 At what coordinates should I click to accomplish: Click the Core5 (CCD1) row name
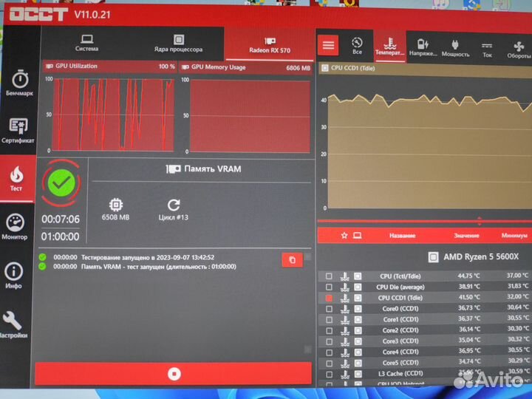click(x=400, y=363)
